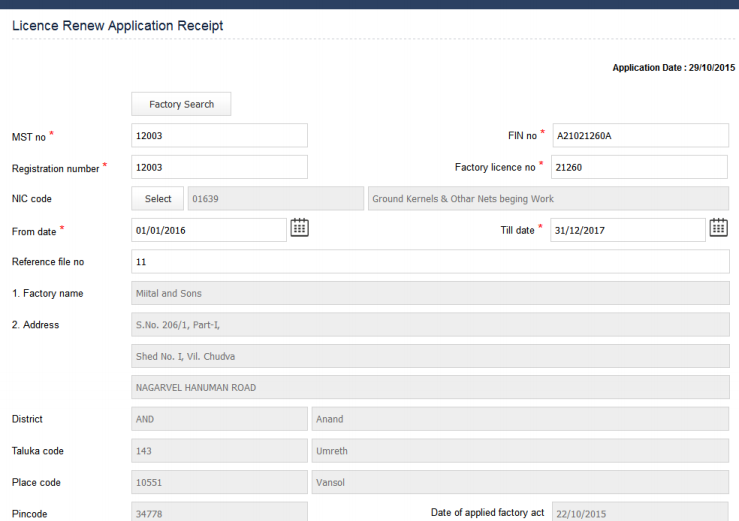Select the first Address line field
Viewport: 739px width, 521px height.
click(430, 325)
